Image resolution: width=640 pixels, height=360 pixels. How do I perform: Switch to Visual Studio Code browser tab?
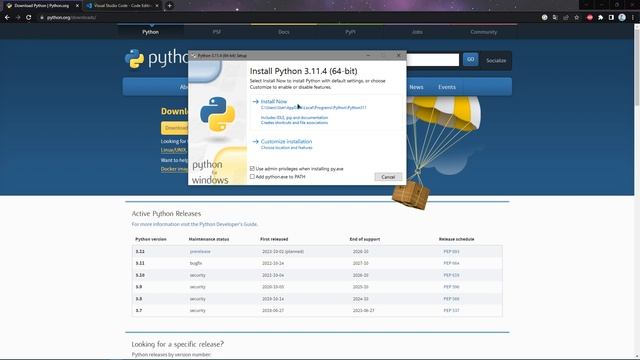tap(122, 6)
